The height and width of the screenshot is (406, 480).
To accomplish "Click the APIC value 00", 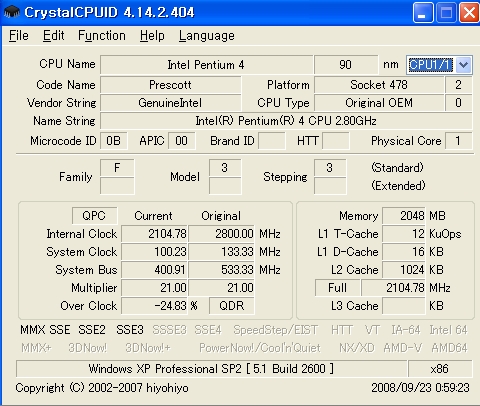I will click(x=182, y=141).
